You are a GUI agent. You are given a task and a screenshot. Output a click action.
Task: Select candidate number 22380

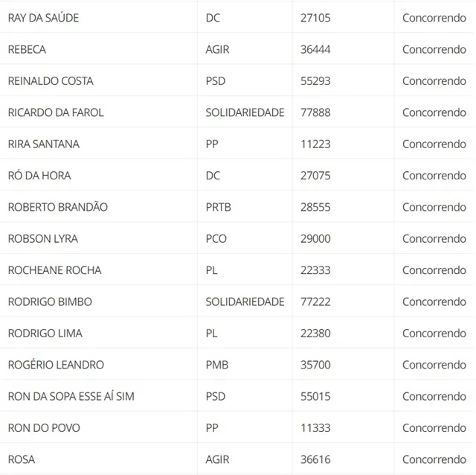(x=315, y=334)
